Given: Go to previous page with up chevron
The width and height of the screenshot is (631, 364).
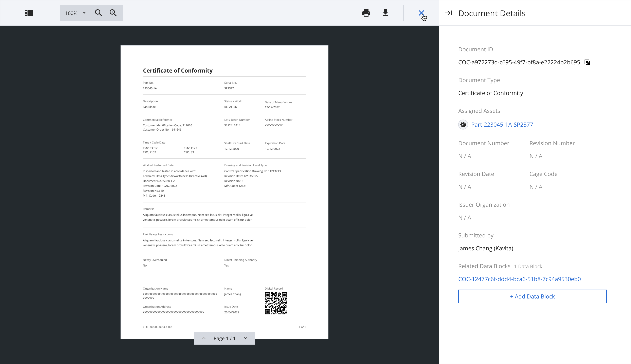Looking at the screenshot, I should [204, 338].
